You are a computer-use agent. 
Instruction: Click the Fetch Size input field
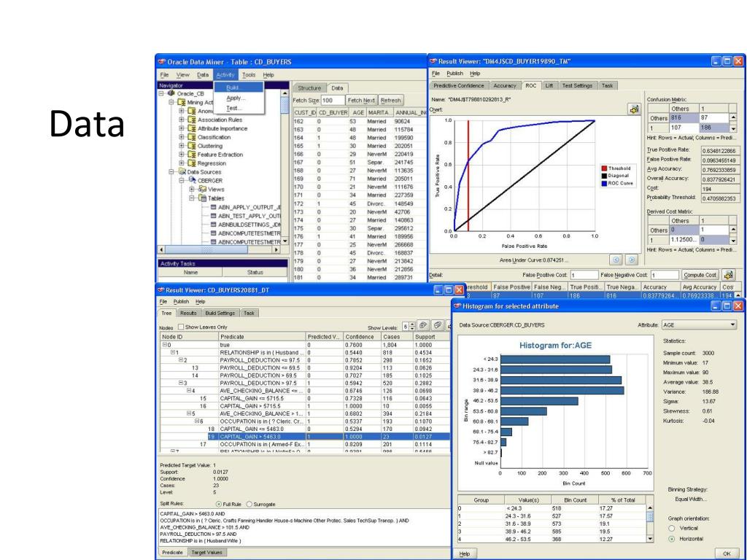click(333, 101)
